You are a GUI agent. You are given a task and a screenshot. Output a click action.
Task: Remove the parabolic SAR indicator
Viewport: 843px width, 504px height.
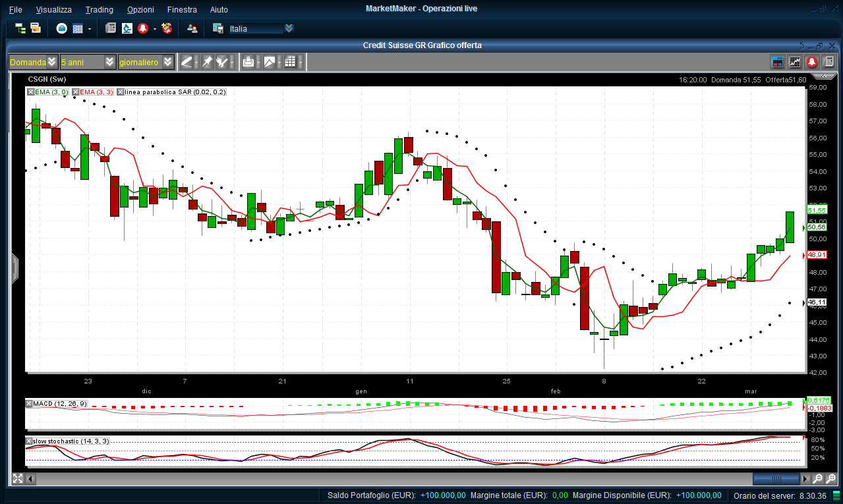coord(121,92)
